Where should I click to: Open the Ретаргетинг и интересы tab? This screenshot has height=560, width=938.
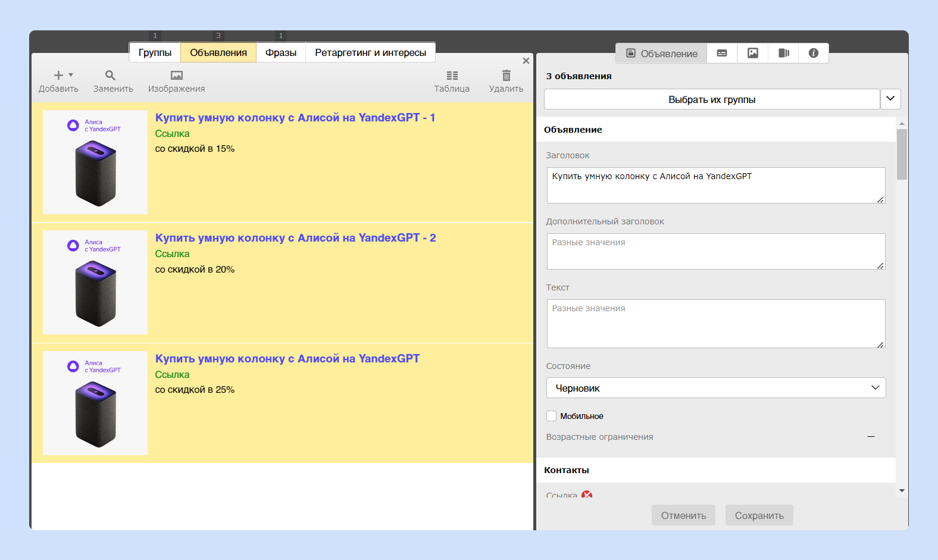[371, 52]
